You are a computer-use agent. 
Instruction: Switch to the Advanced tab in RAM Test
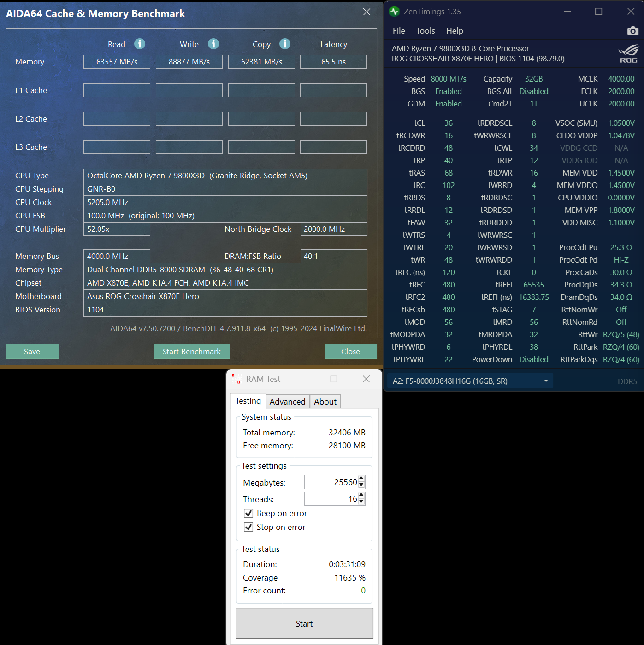287,402
